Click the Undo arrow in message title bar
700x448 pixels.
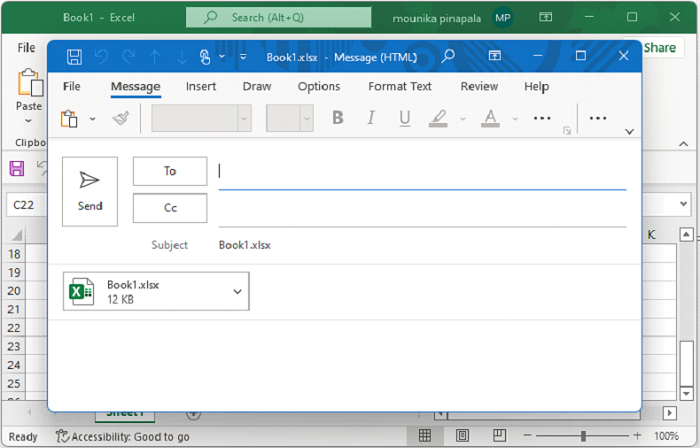coord(101,57)
